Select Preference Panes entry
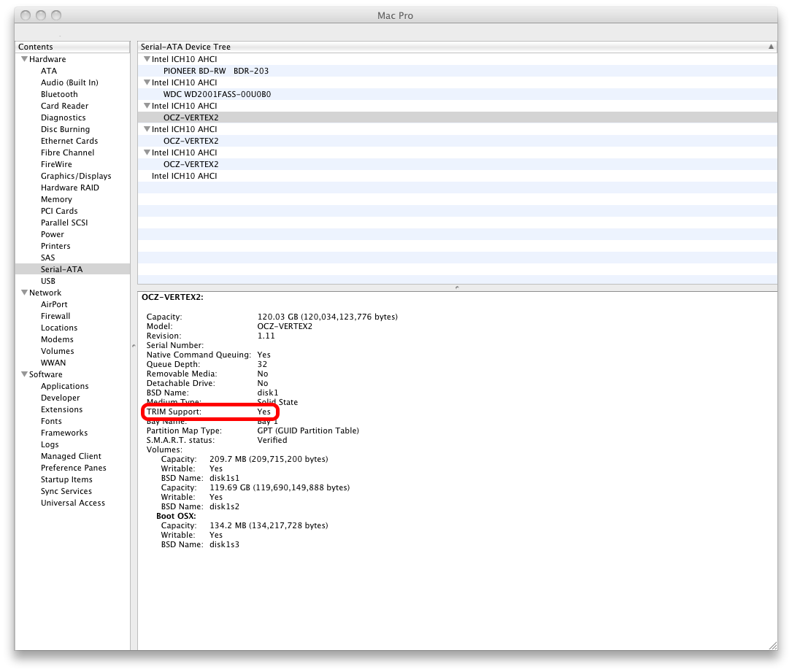Screen dimensions: 792x672 (x=74, y=468)
